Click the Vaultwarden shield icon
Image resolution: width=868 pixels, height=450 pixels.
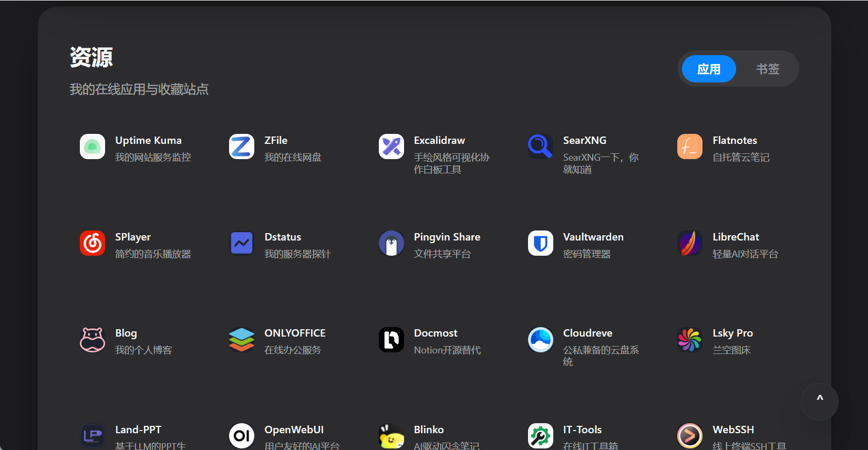point(540,243)
